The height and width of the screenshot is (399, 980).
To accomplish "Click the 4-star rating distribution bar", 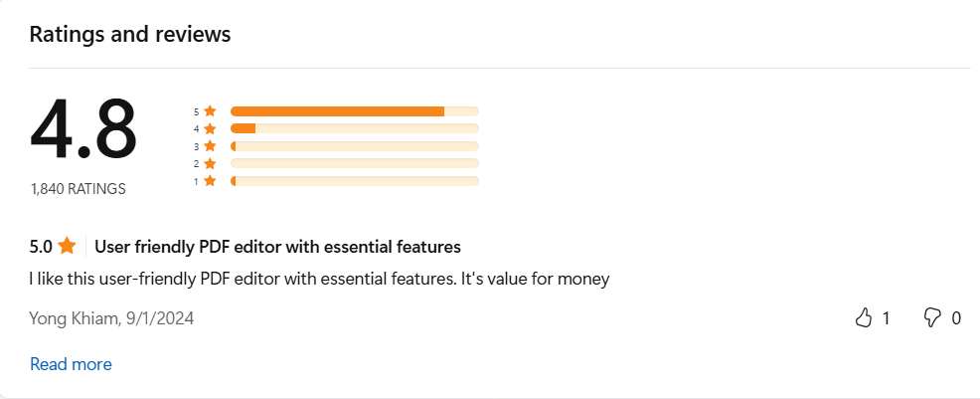I will click(355, 128).
